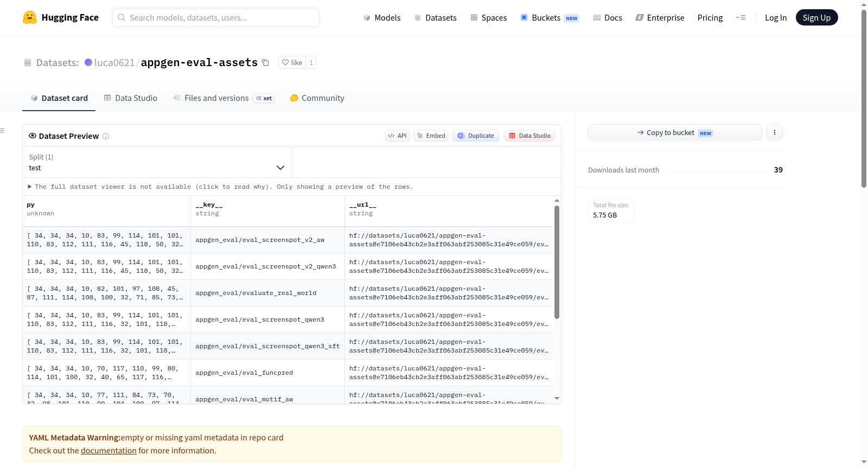Open the Datasets nav item
This screenshot has width=868, height=467.
click(436, 17)
